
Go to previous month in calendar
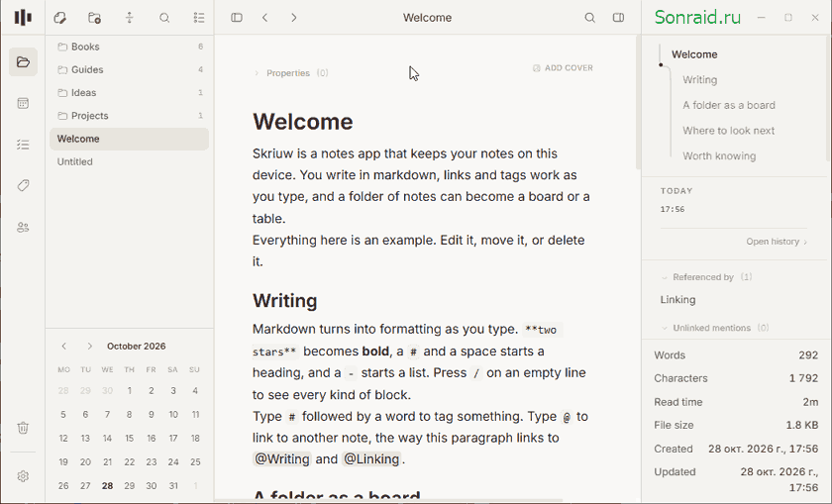click(64, 346)
